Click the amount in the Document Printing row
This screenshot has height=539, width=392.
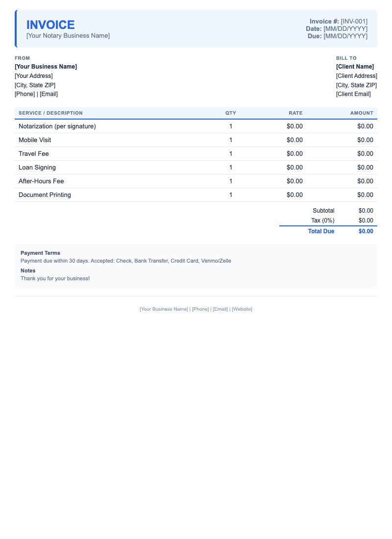point(365,195)
